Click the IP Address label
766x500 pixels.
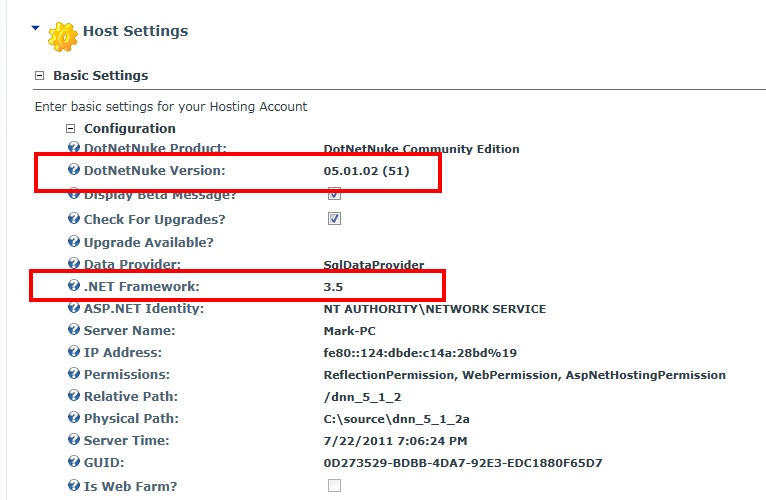(123, 352)
